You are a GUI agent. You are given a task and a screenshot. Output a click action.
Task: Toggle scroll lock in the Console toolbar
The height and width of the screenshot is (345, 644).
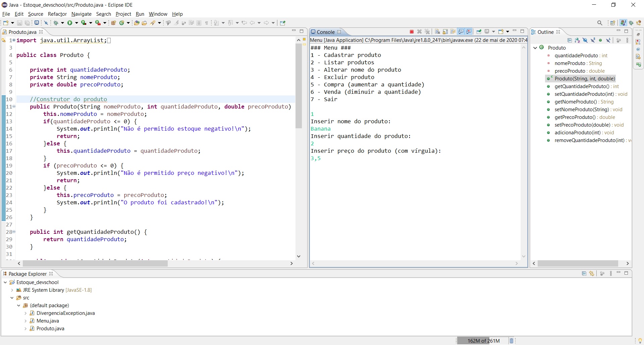pyautogui.click(x=445, y=31)
